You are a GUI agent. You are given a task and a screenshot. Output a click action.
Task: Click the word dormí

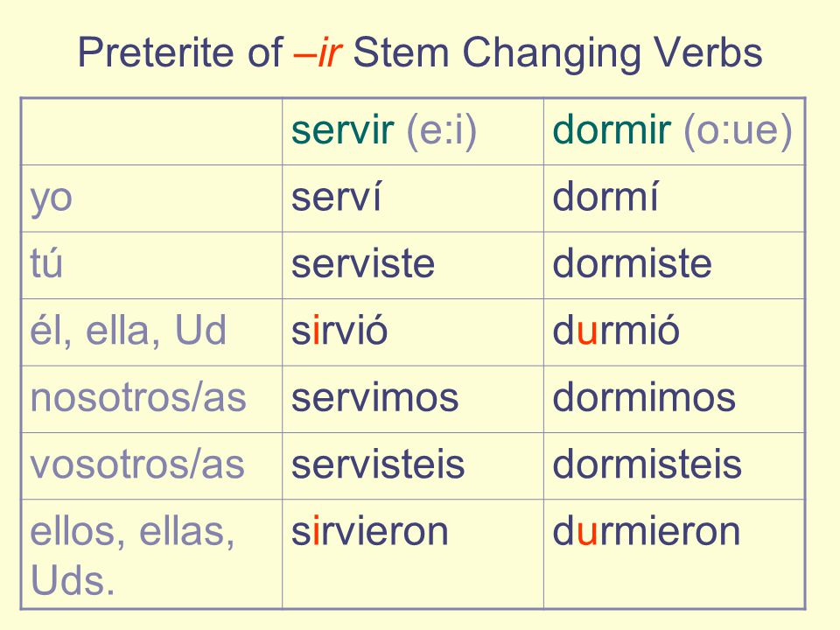(x=605, y=197)
